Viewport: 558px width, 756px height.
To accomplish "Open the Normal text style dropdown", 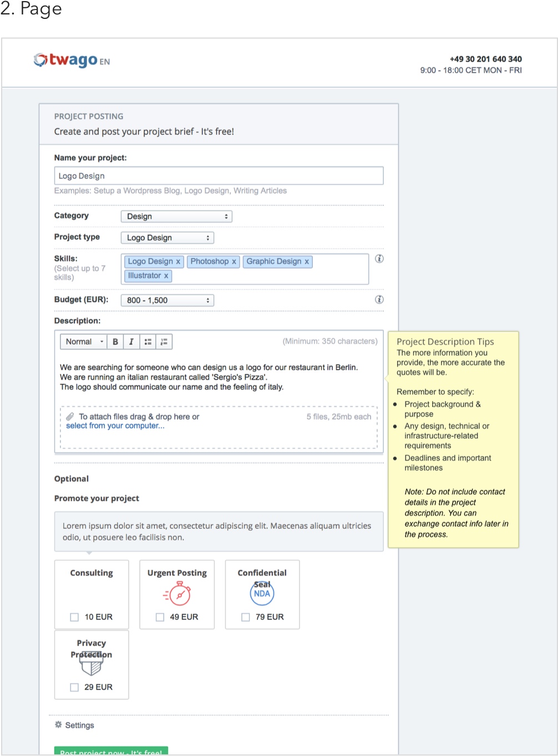I will coord(84,342).
